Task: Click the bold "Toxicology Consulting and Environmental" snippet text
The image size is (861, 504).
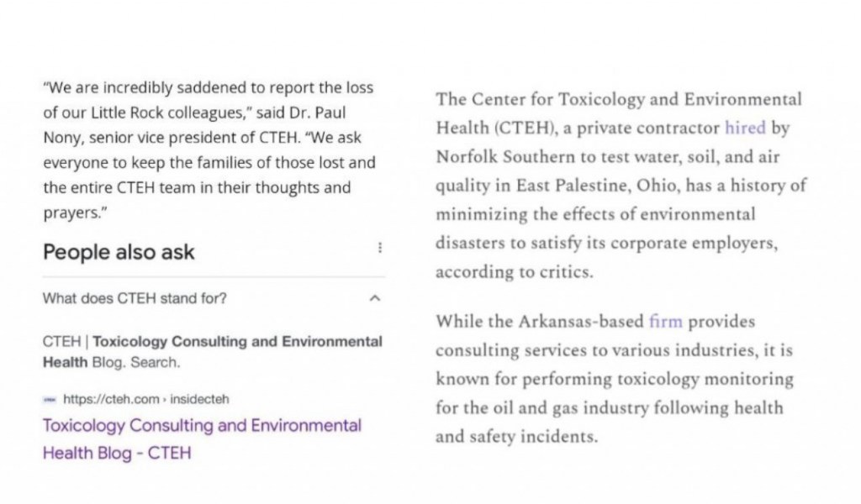Action: (x=237, y=342)
